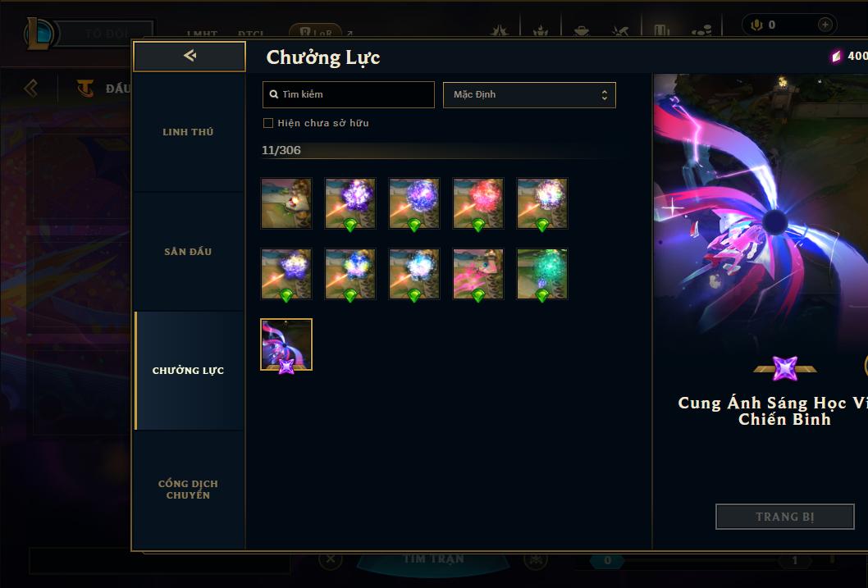
Task: Select the pink slash boom thumbnail
Action: point(478,275)
